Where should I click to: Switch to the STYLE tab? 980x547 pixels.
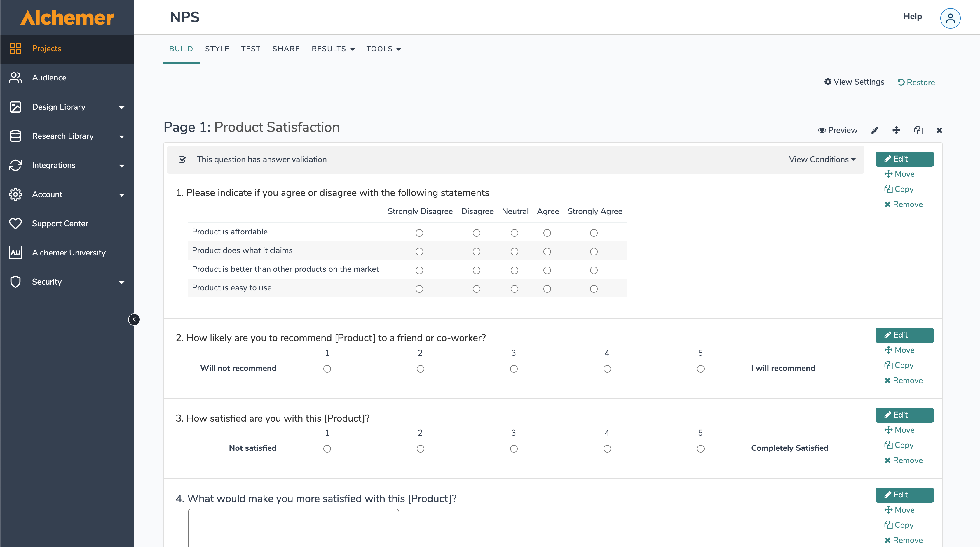[x=217, y=49]
